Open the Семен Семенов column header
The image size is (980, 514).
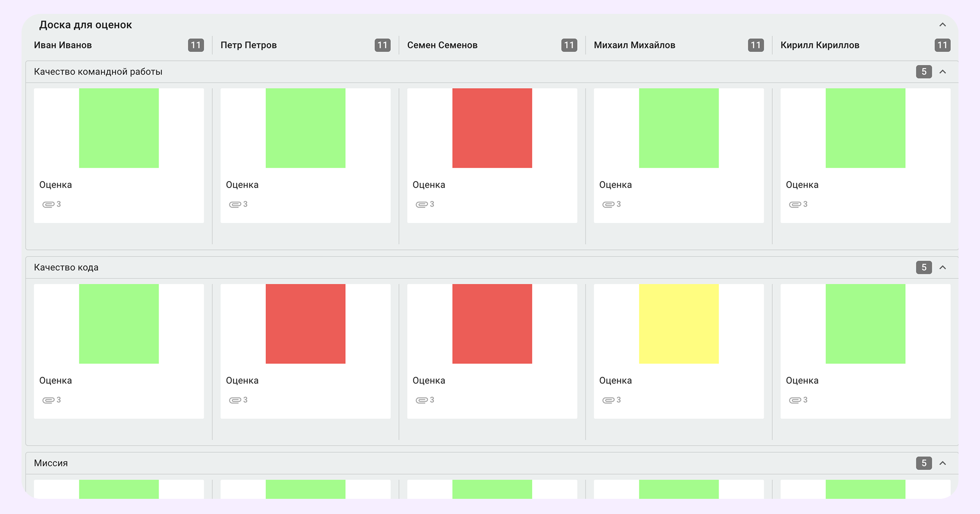(442, 45)
